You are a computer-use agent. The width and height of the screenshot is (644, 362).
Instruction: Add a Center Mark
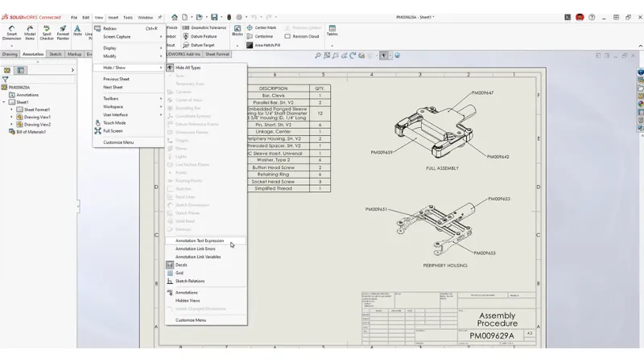(x=261, y=27)
